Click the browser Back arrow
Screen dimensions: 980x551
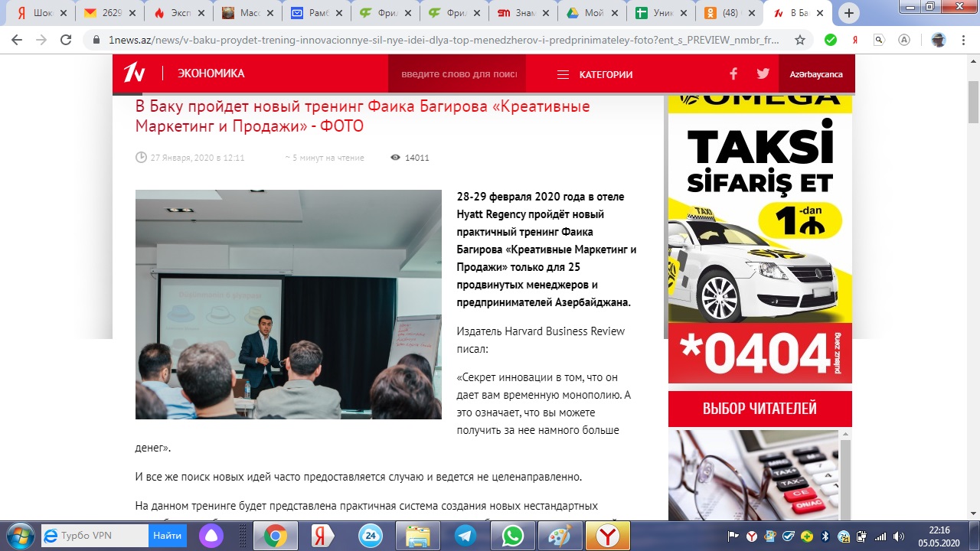(17, 40)
